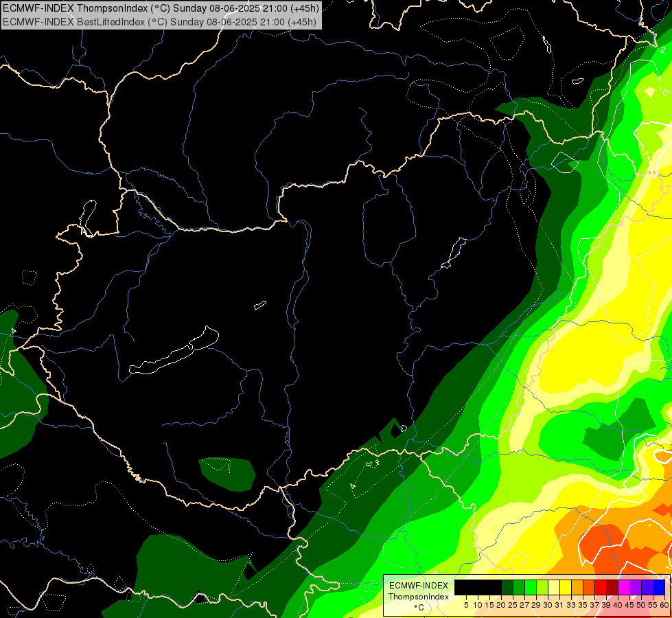Select the purple 45–50 legend swatch

coord(636,587)
